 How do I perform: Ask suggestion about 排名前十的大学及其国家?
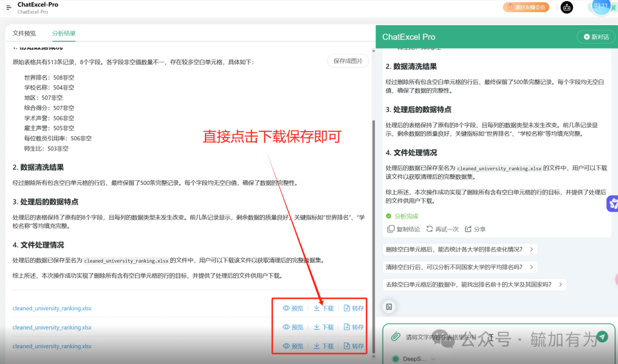click(474, 284)
